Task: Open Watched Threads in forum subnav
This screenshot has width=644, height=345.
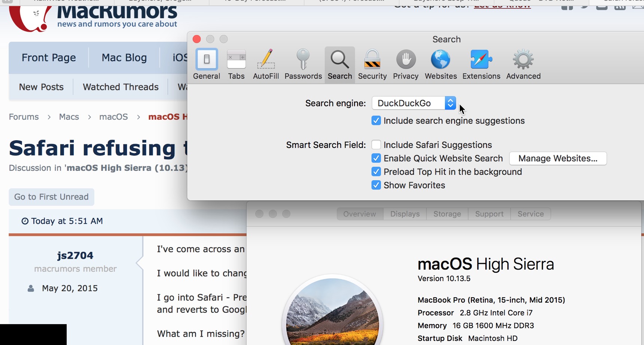Action: pos(120,87)
